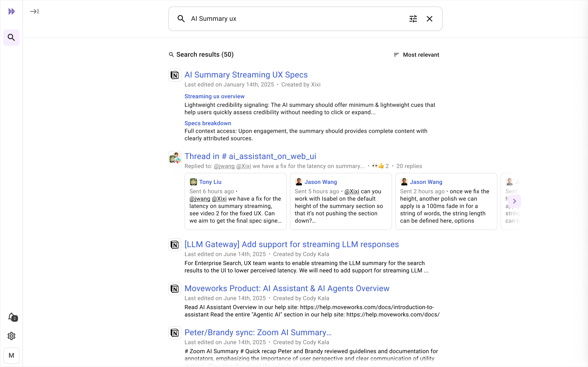Open AI Summary Streaming UX Specs result

point(246,75)
